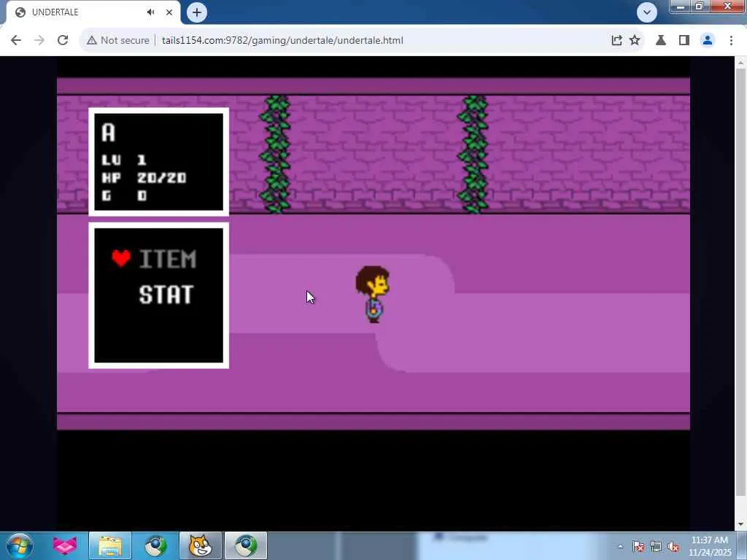Open a new browser tab
747x560 pixels.
pyautogui.click(x=197, y=12)
